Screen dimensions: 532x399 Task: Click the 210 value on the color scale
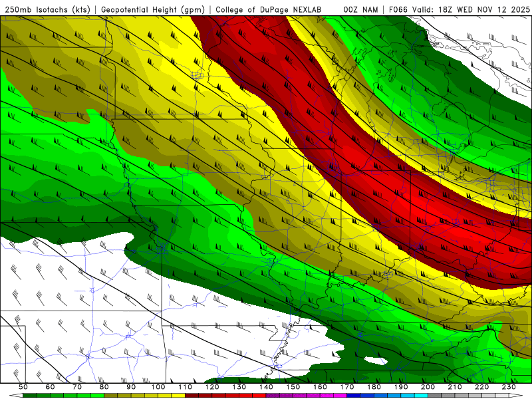point(455,387)
